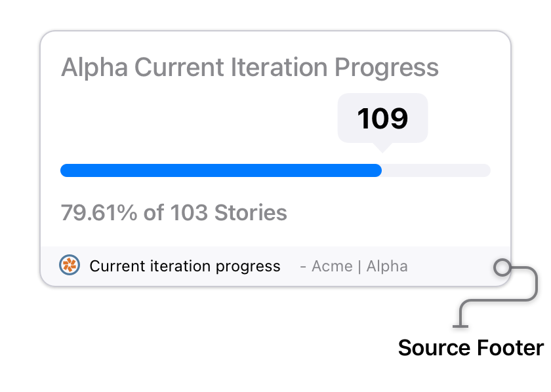Click the blue filled part of the progress bar
The image size is (551, 392).
click(x=221, y=170)
